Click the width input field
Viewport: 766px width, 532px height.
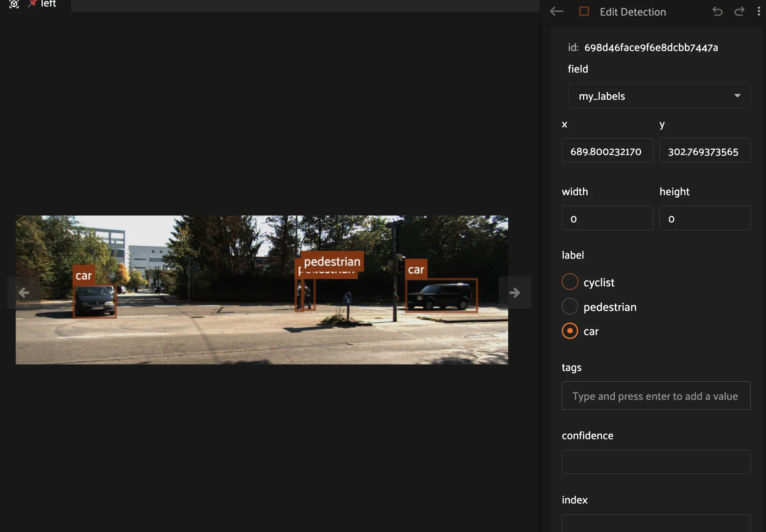[x=607, y=218]
